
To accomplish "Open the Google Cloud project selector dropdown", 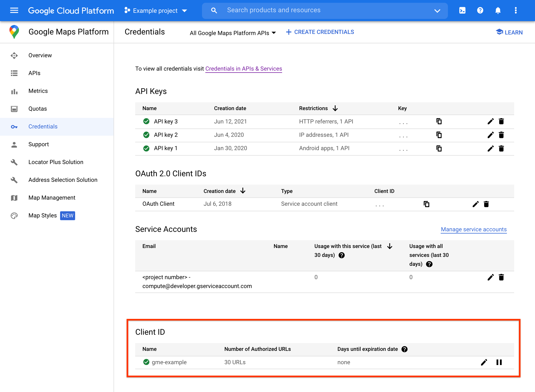I will pyautogui.click(x=156, y=10).
